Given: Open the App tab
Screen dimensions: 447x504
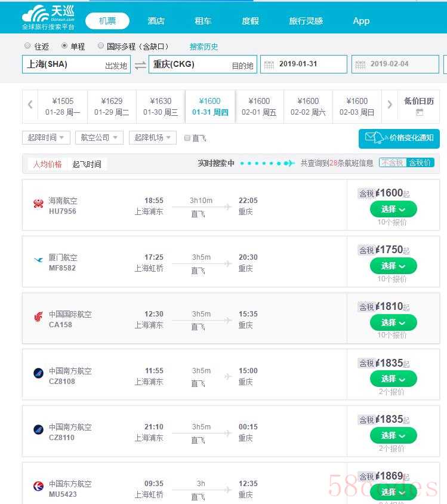Looking at the screenshot, I should pyautogui.click(x=361, y=21).
